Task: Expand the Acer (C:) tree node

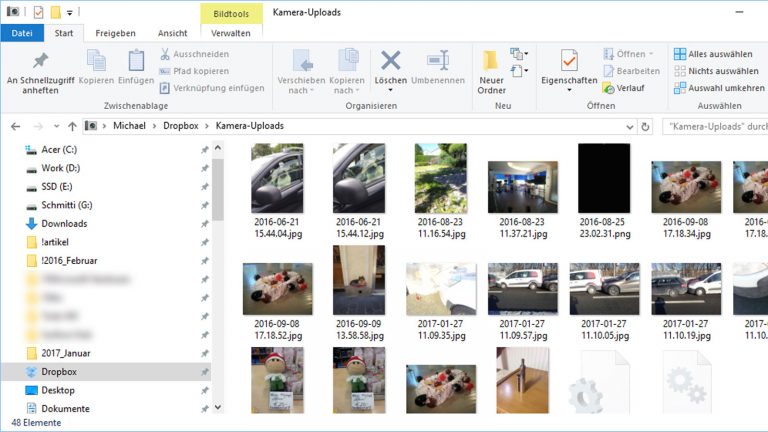Action: (16, 149)
